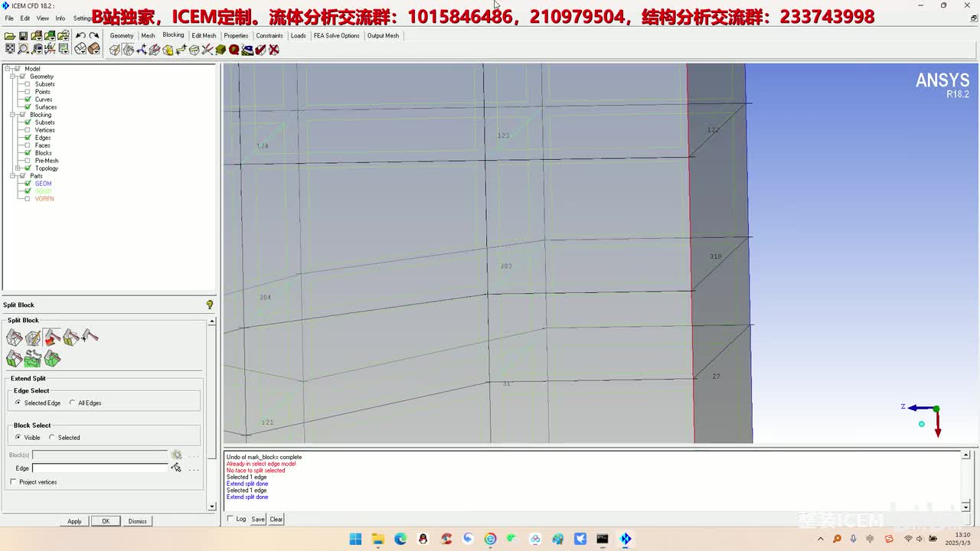Pre-Mesh Params tool icon
The height and width of the screenshot is (551, 980).
(x=220, y=50)
